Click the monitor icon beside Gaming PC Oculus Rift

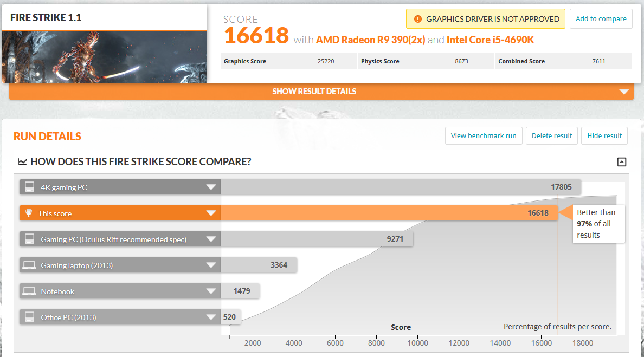click(30, 239)
